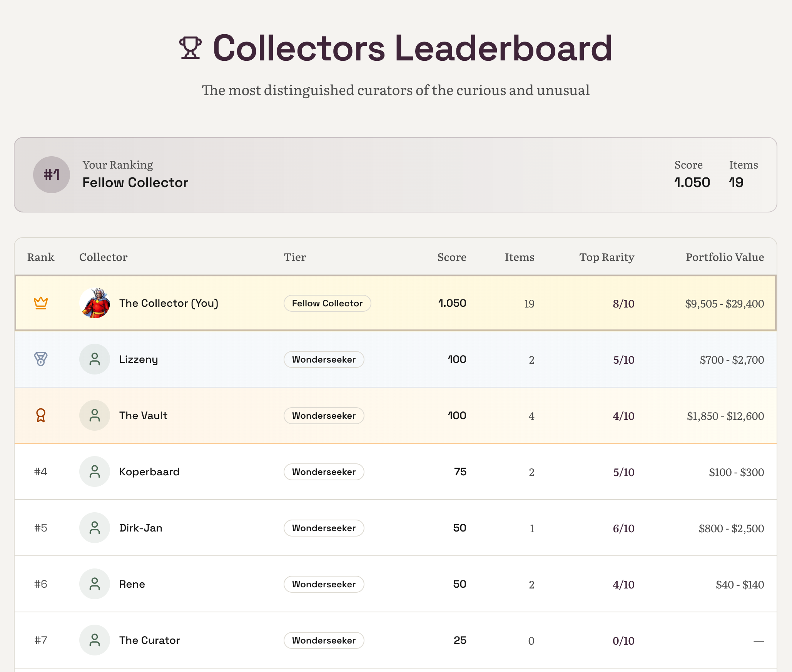The image size is (792, 672).
Task: Sort by the Portfolio Value column header
Action: [x=725, y=257]
